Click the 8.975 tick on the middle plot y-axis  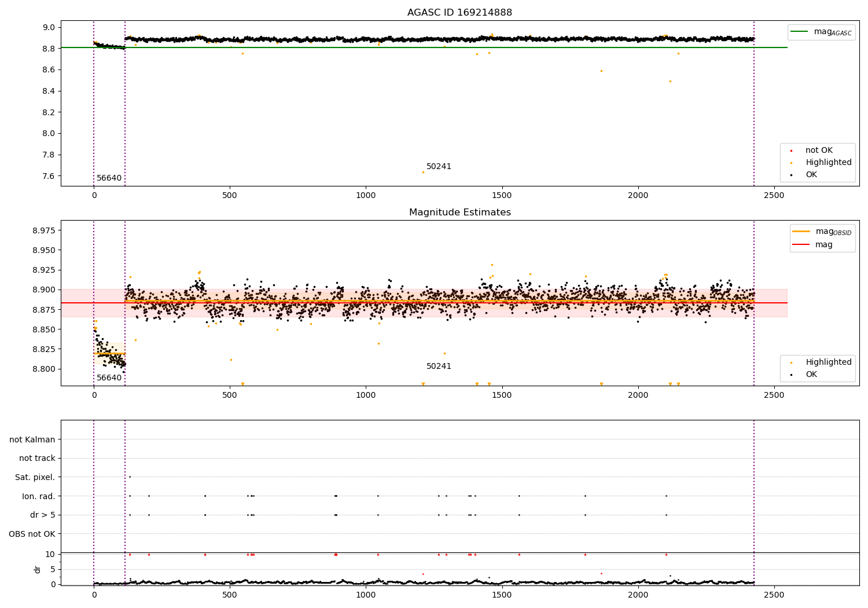tap(44, 230)
